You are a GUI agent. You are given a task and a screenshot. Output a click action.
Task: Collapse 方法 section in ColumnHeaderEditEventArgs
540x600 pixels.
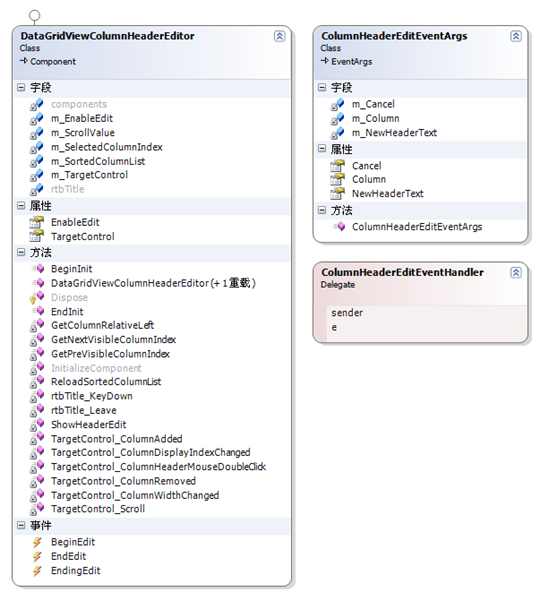tap(322, 210)
